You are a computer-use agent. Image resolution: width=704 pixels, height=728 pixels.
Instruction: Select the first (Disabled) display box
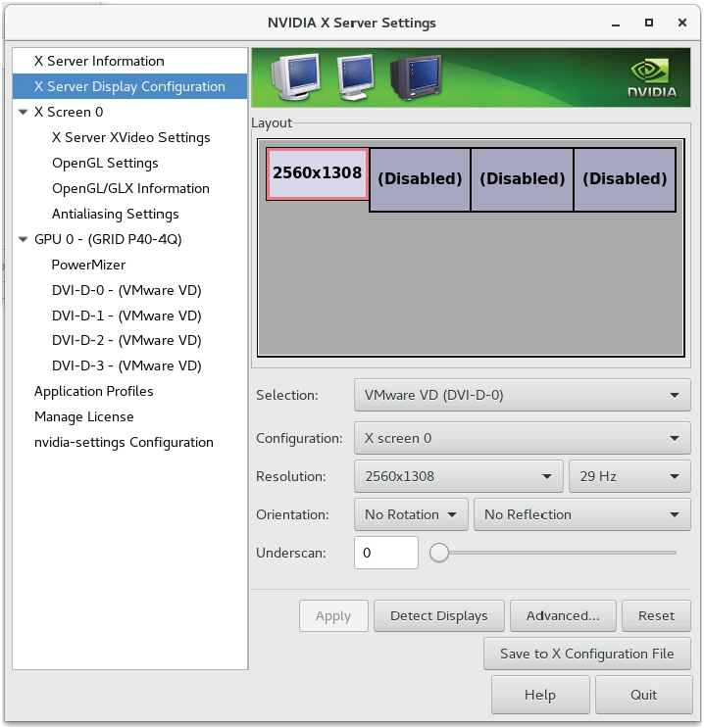click(x=420, y=179)
